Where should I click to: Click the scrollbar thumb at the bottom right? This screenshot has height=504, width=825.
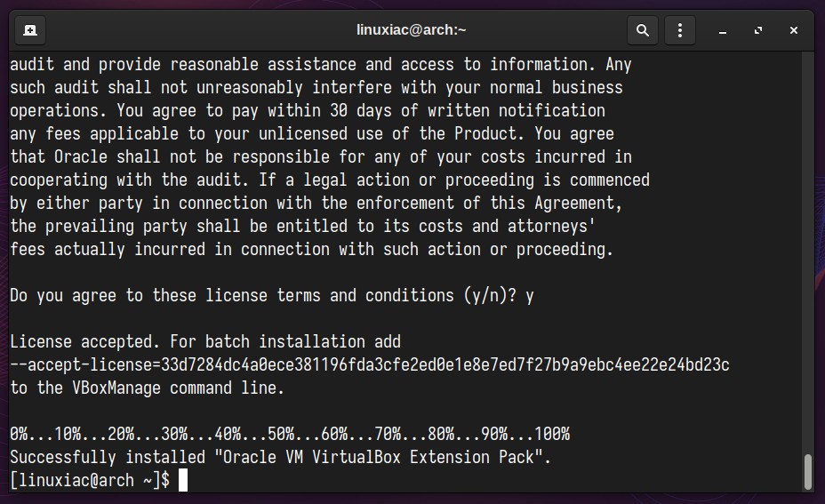click(808, 471)
